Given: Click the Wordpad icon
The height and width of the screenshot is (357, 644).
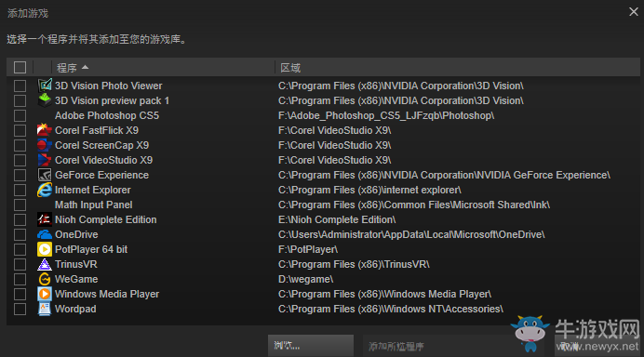Looking at the screenshot, I should click(45, 309).
